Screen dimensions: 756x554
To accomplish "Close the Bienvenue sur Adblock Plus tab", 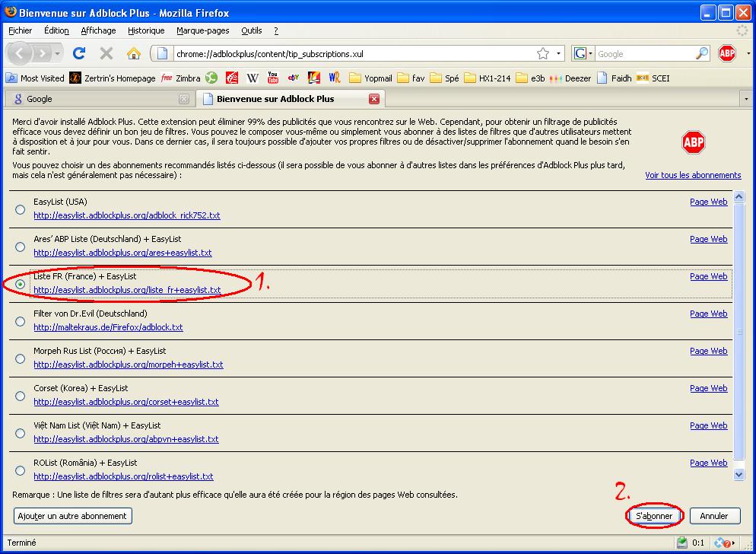I will pos(373,99).
